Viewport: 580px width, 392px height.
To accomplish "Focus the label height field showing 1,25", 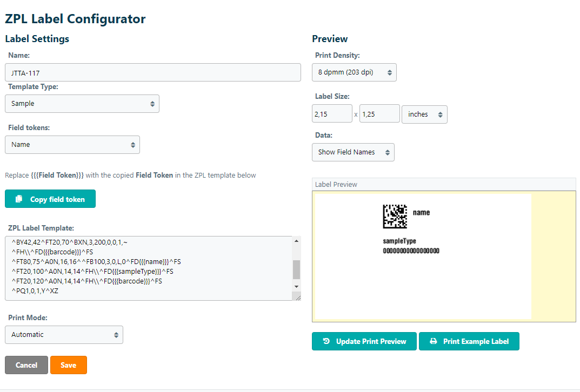I will [x=379, y=114].
